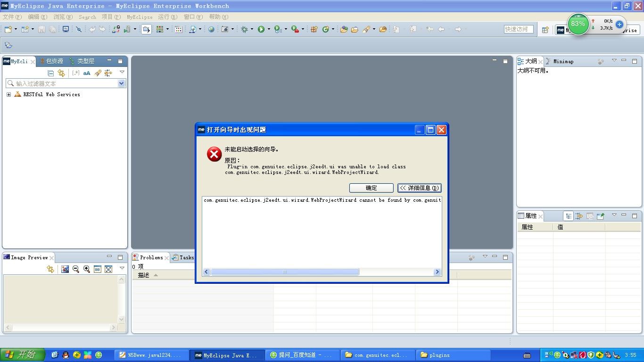Open the explorer panel View Menu triangle
The height and width of the screenshot is (362, 644).
tap(122, 73)
